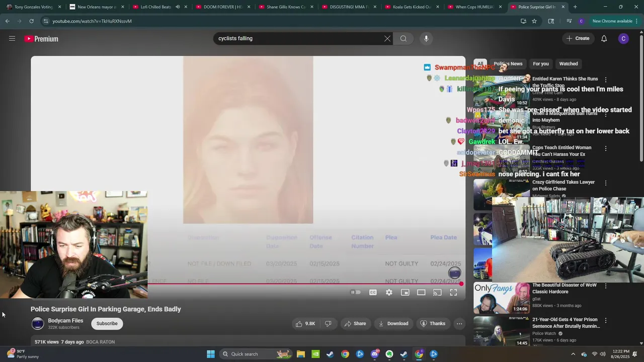Viewport: 644px width, 362px height.
Task: Open more actions (three dots) under video
Action: click(459, 324)
